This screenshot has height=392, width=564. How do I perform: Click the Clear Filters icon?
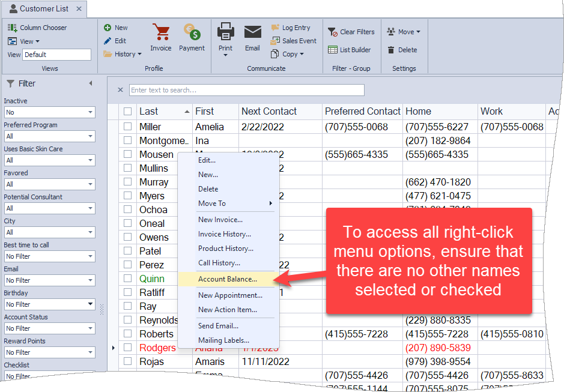[332, 32]
